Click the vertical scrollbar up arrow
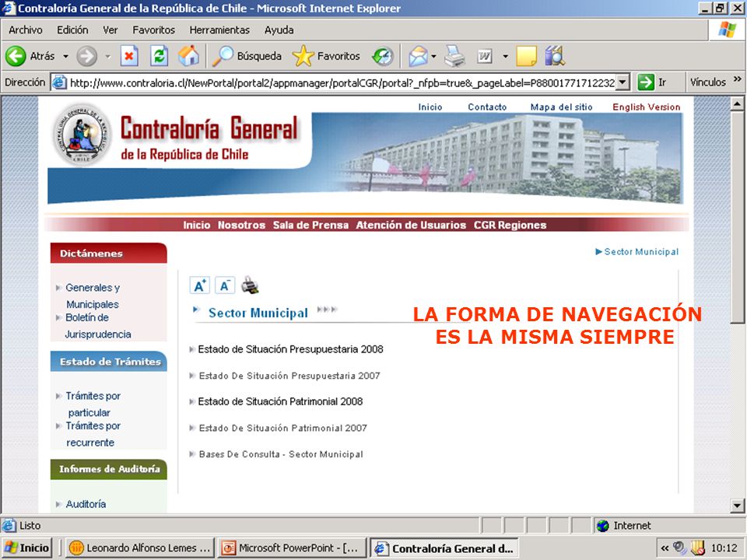The image size is (747, 560). [x=737, y=103]
